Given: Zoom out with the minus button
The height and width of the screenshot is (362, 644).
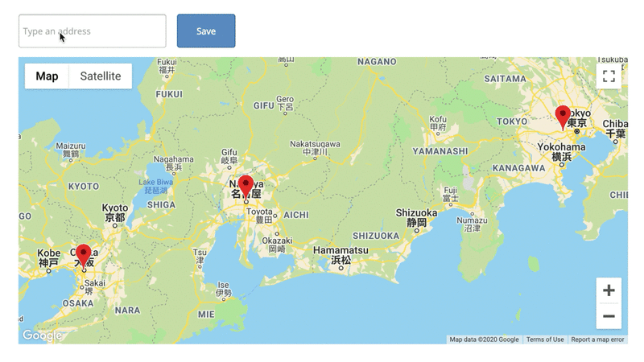Looking at the screenshot, I should click(609, 316).
